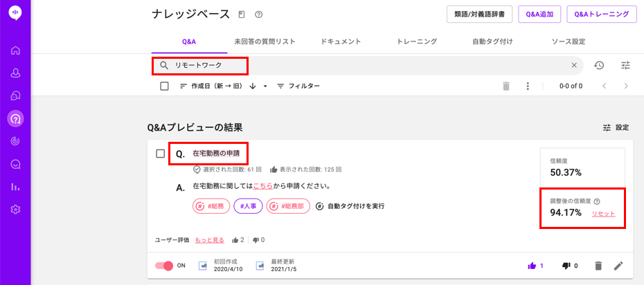Viewport: 644px width, 285px height.
Task: Clear the search field with X
Action: pos(574,65)
